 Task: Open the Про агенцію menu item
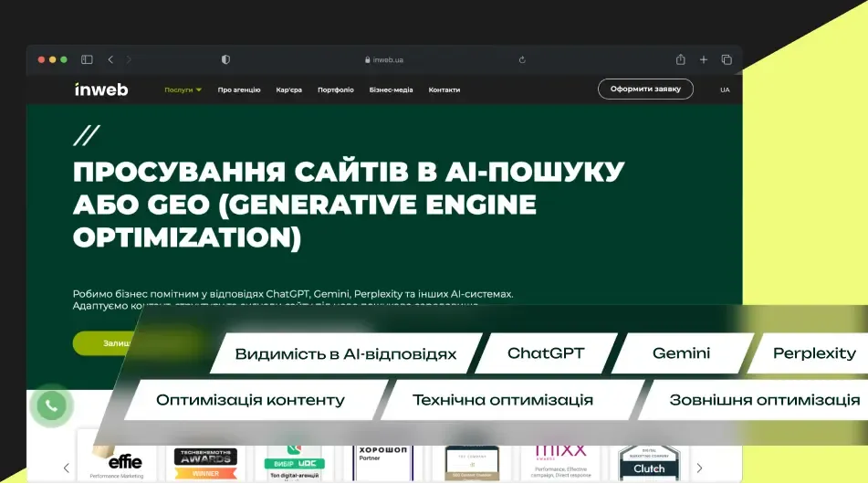[239, 89]
